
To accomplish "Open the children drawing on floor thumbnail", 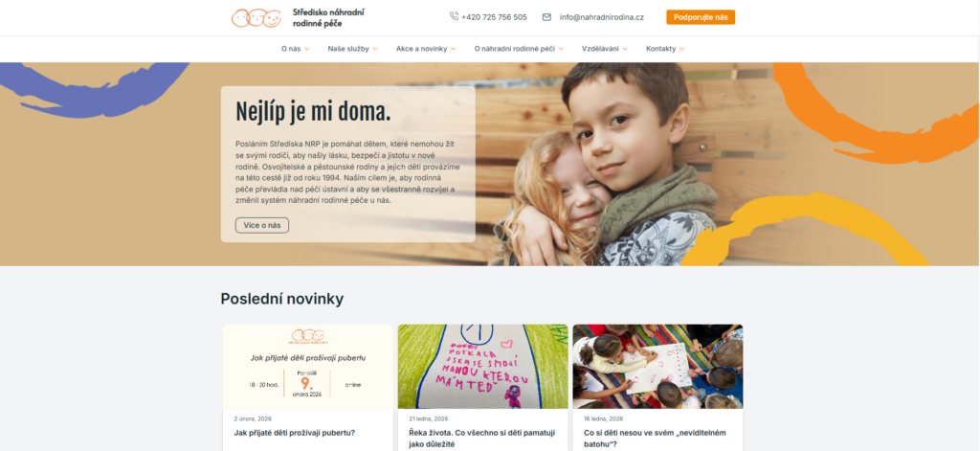I will point(658,367).
